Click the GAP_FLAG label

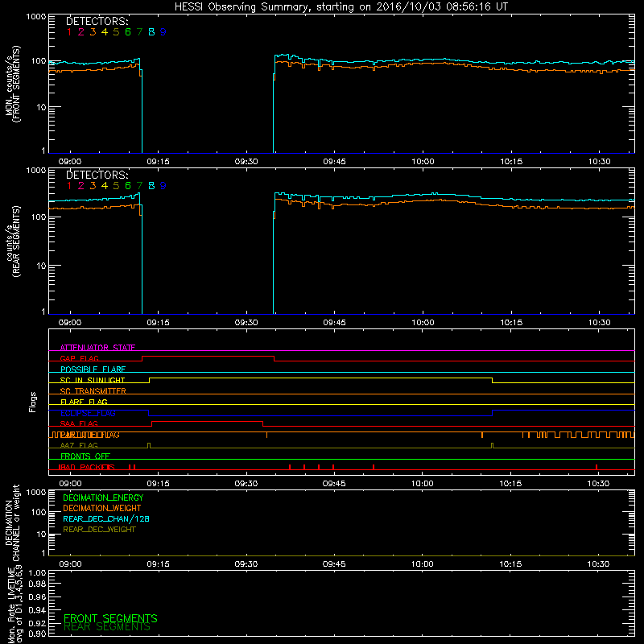coord(79,358)
